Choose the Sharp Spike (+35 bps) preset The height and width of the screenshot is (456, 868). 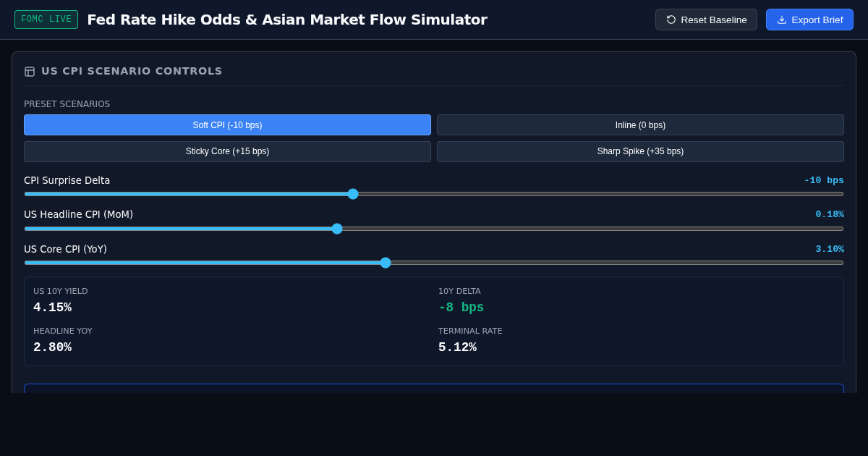[x=640, y=151]
